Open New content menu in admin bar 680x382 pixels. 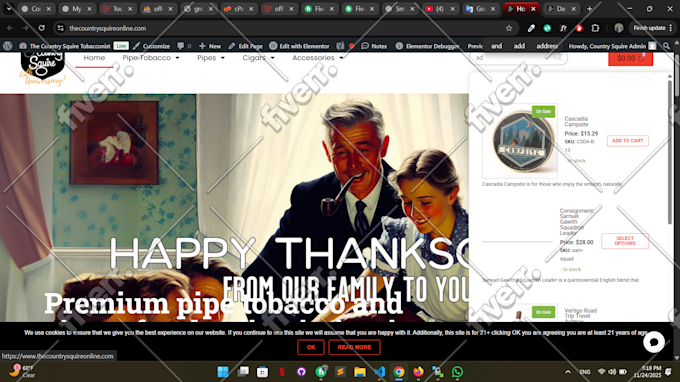(210, 46)
